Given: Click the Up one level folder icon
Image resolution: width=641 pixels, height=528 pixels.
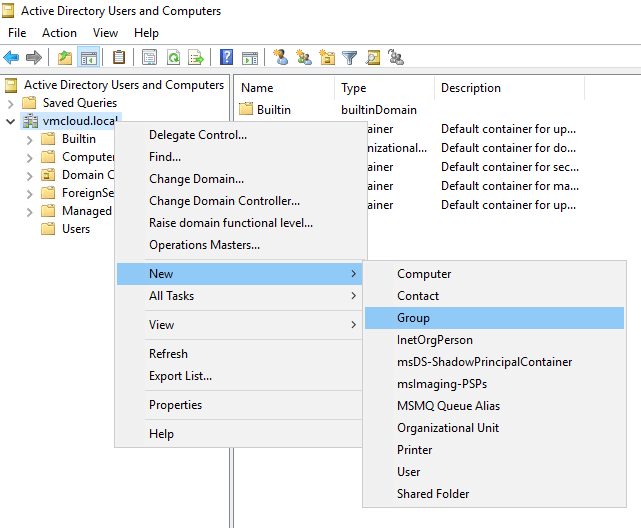Looking at the screenshot, I should (x=65, y=58).
